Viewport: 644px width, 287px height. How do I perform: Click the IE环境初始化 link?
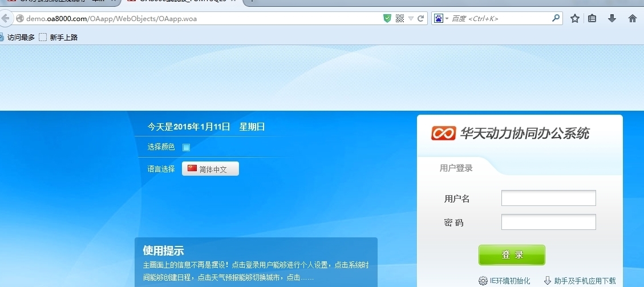(510, 281)
